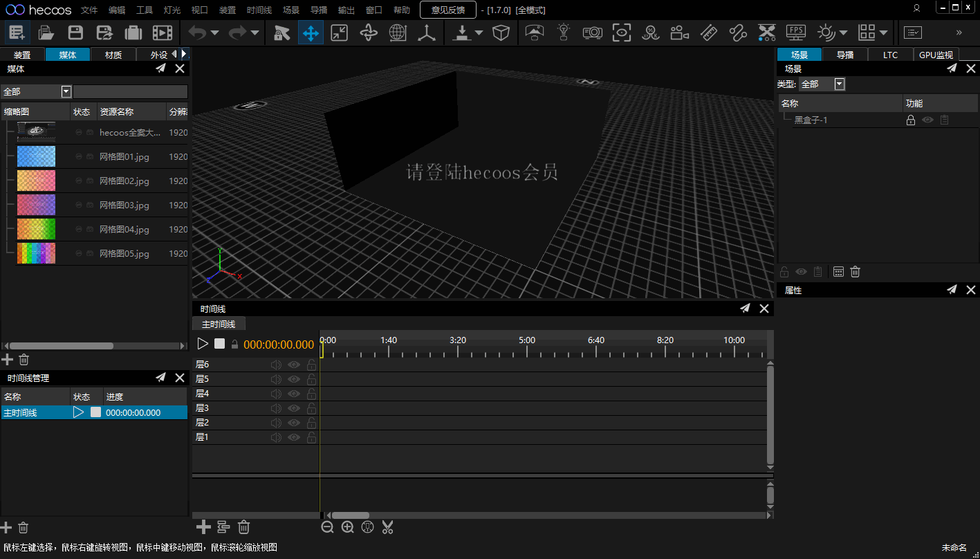Open the undo history dropdown arrow
This screenshot has width=980, height=559.
pyautogui.click(x=214, y=33)
